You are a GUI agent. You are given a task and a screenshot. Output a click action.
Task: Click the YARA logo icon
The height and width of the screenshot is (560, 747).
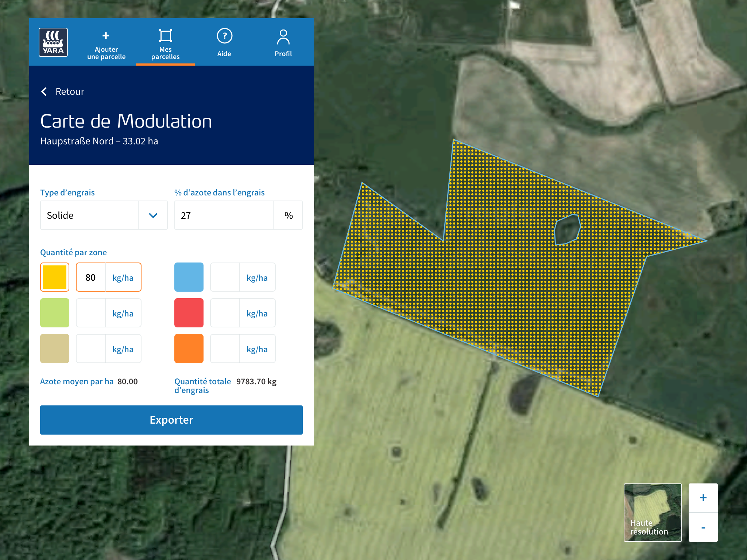tap(53, 42)
